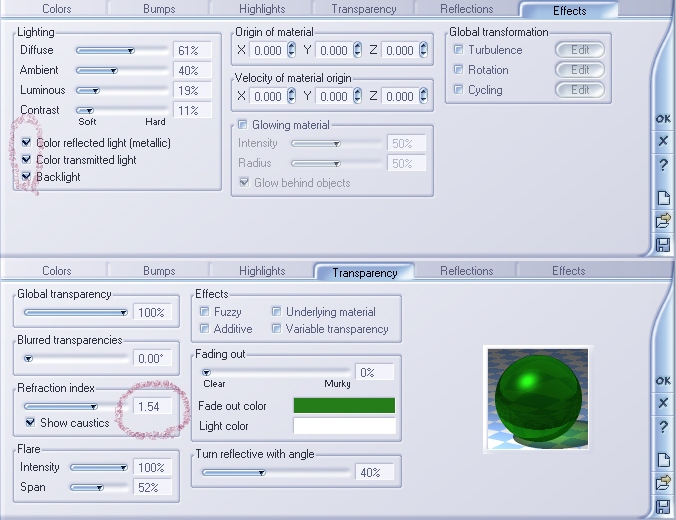Open Colors tab in lower panel
Screen dimensions: 676x520
pyautogui.click(x=56, y=271)
